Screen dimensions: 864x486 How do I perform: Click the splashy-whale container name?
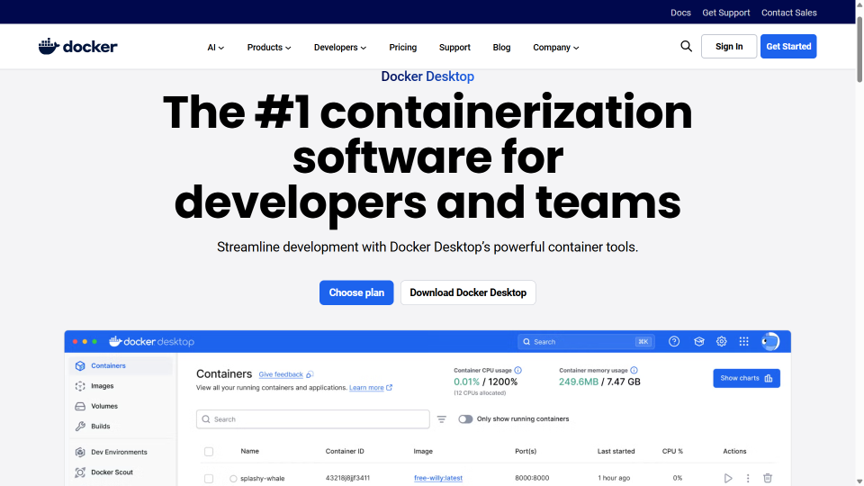point(262,478)
